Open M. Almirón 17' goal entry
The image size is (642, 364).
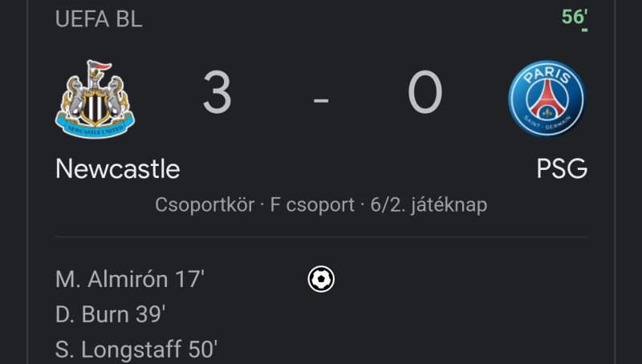coord(130,279)
